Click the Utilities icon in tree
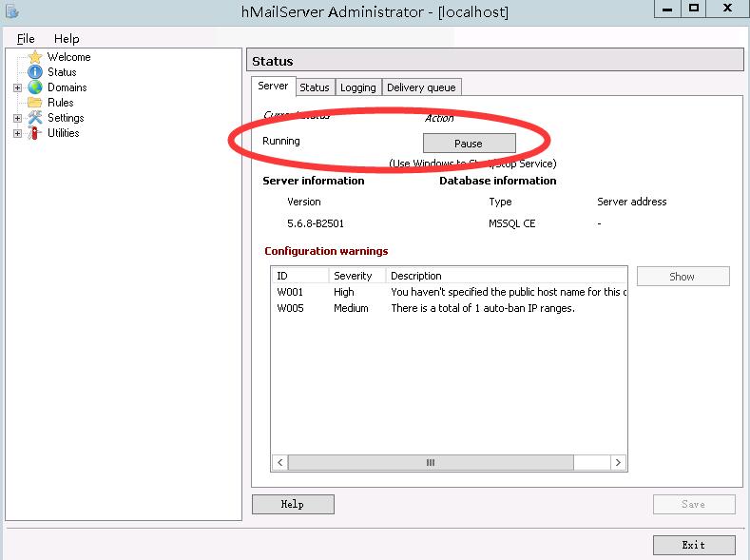750x560 pixels. 35,133
